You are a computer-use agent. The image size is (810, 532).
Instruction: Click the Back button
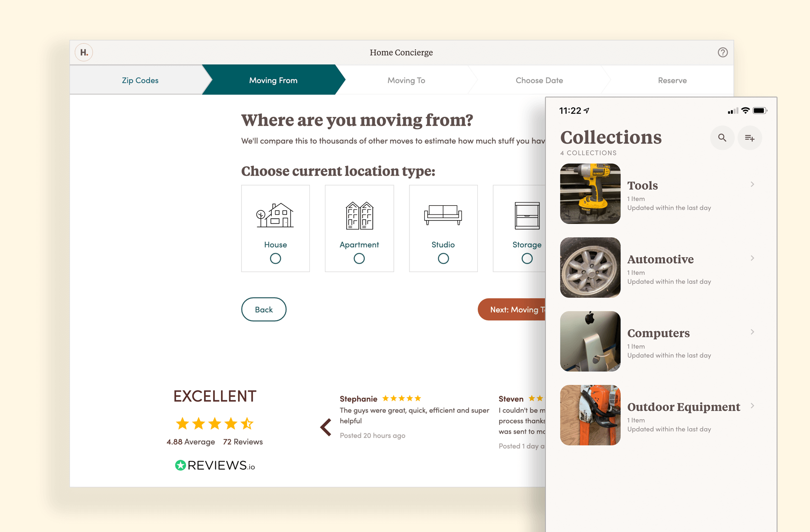pos(264,309)
